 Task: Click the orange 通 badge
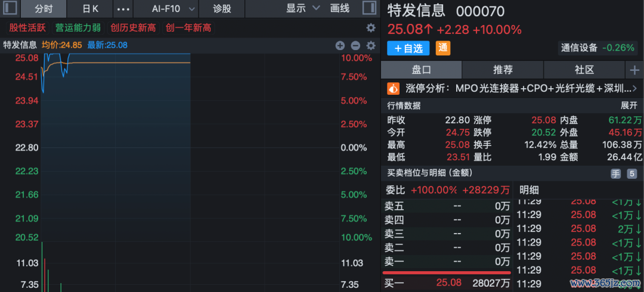click(x=442, y=48)
